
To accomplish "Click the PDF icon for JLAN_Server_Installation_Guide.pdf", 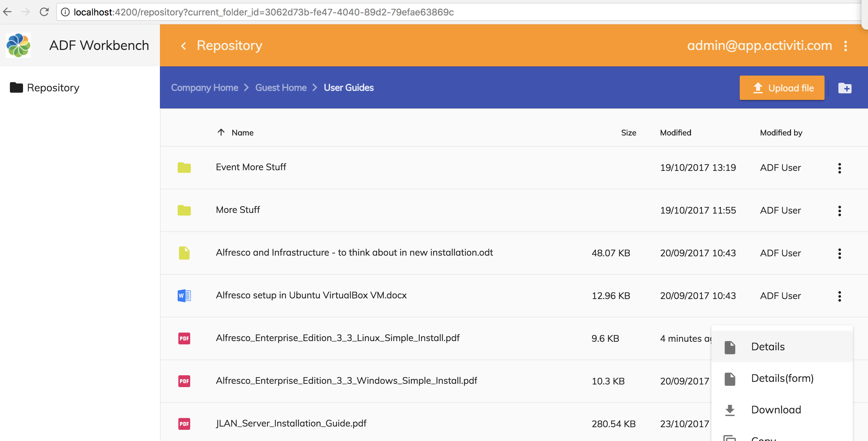I will coord(184,424).
